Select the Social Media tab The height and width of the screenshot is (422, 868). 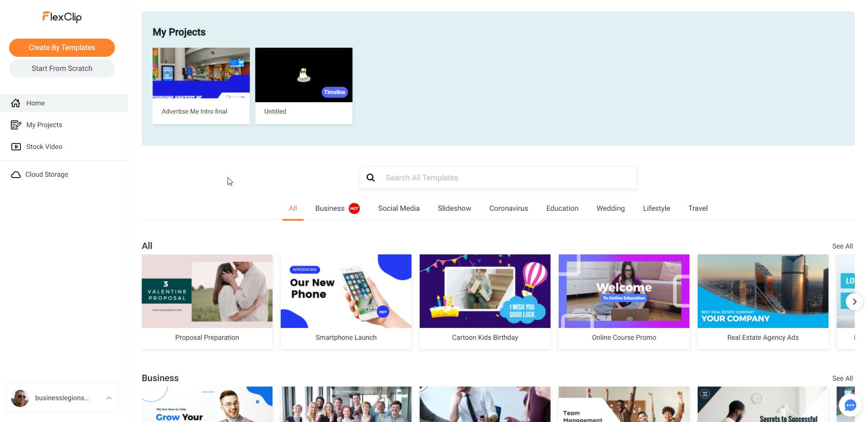399,208
